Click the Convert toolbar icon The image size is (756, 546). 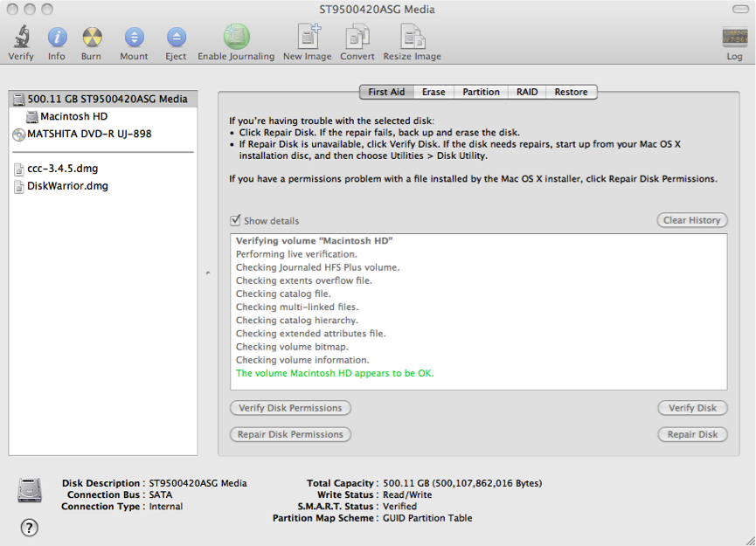coord(357,37)
